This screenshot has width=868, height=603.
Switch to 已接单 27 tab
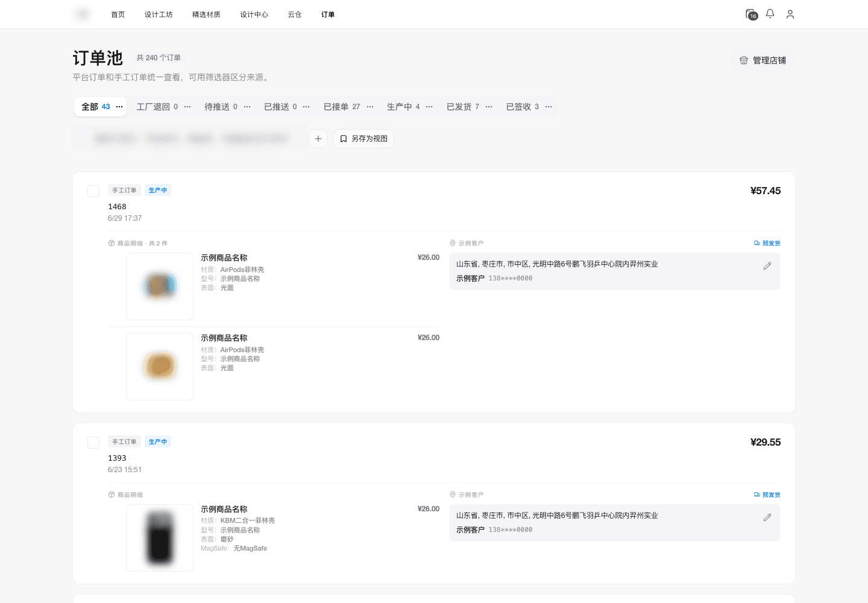342,107
